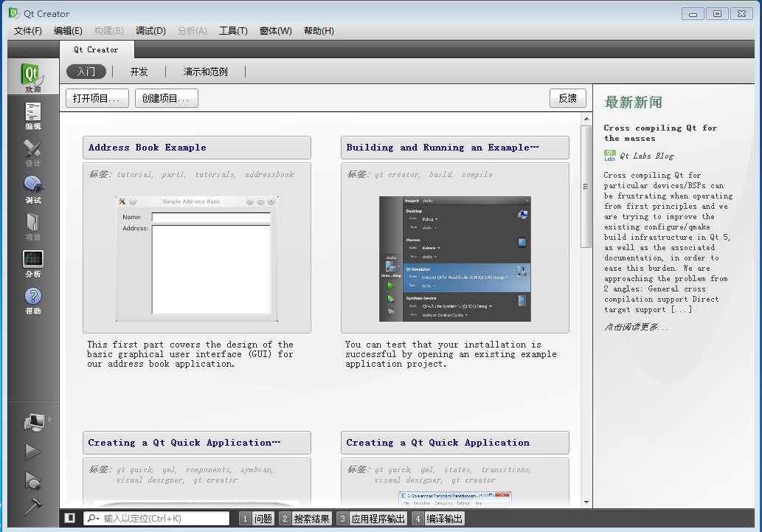762x532 pixels.
Task: Click the Qt Labs Blog icon
Action: [x=610, y=156]
